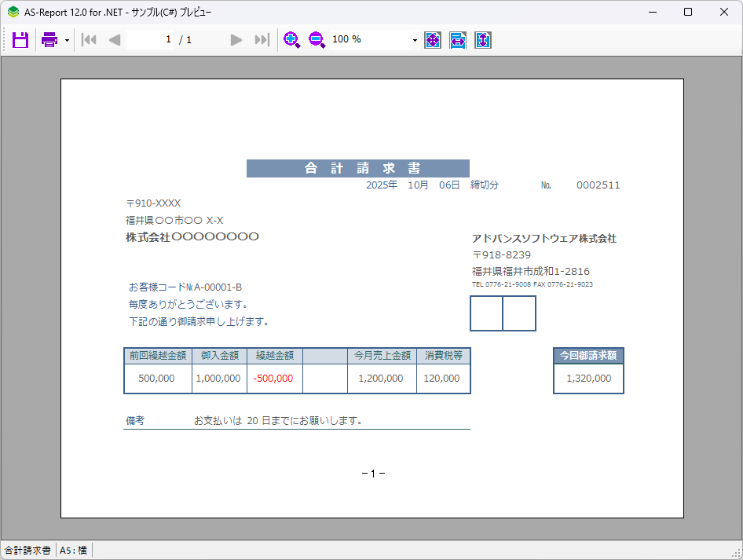The image size is (743, 560).
Task: Click the Print icon
Action: (x=49, y=39)
